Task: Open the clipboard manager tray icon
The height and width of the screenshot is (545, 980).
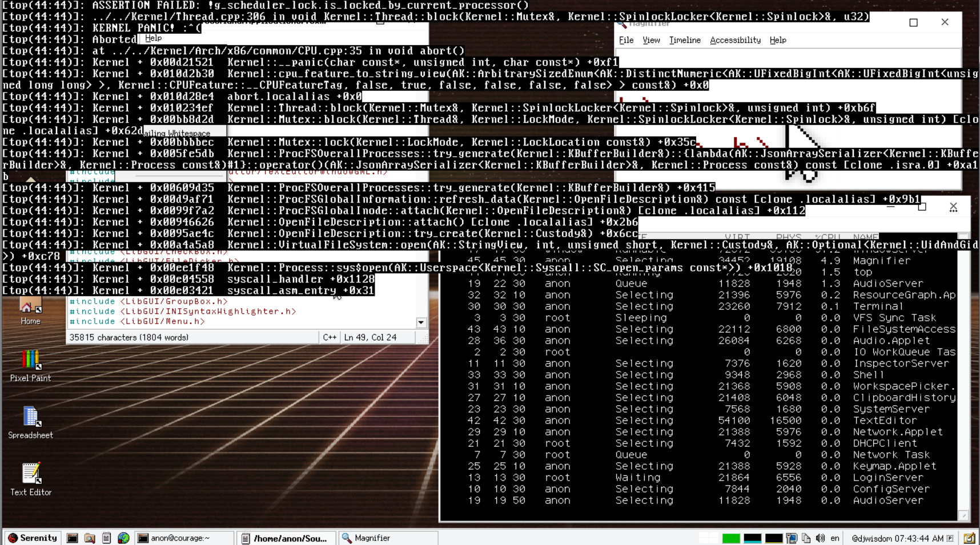Action: (x=806, y=537)
